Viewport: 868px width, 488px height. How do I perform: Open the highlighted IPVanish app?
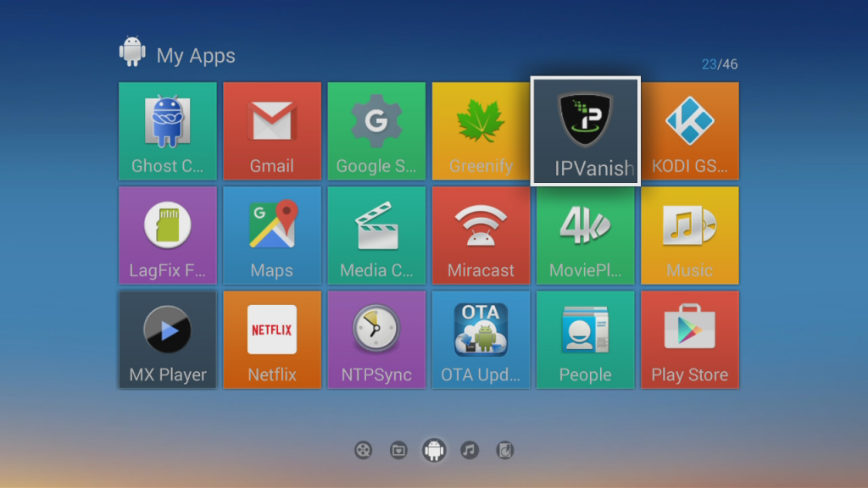[585, 131]
